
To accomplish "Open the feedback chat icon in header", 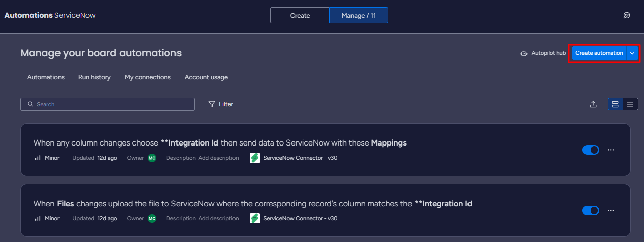I will point(627,15).
